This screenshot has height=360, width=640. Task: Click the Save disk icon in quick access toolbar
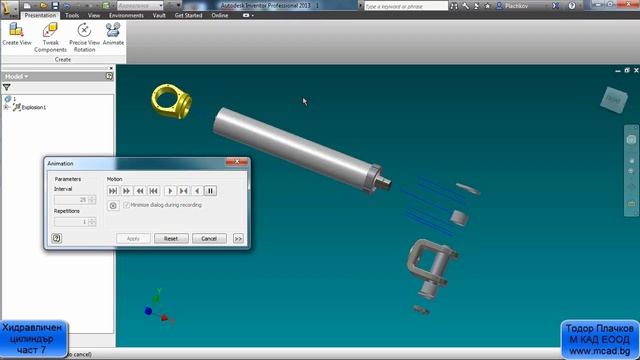coord(55,6)
